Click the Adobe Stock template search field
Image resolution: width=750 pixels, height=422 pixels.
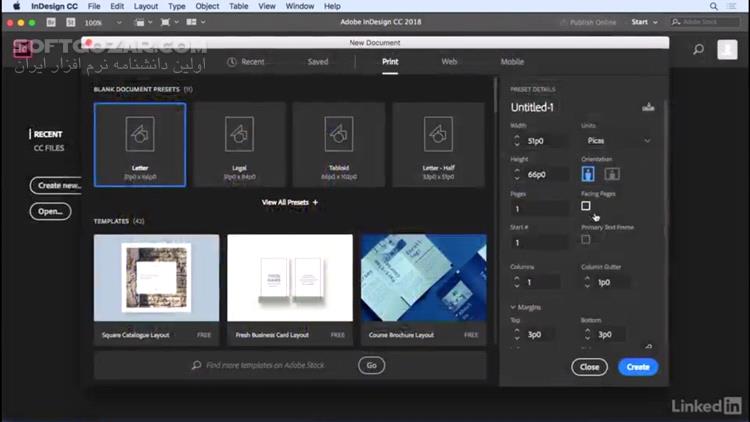pyautogui.click(x=265, y=365)
